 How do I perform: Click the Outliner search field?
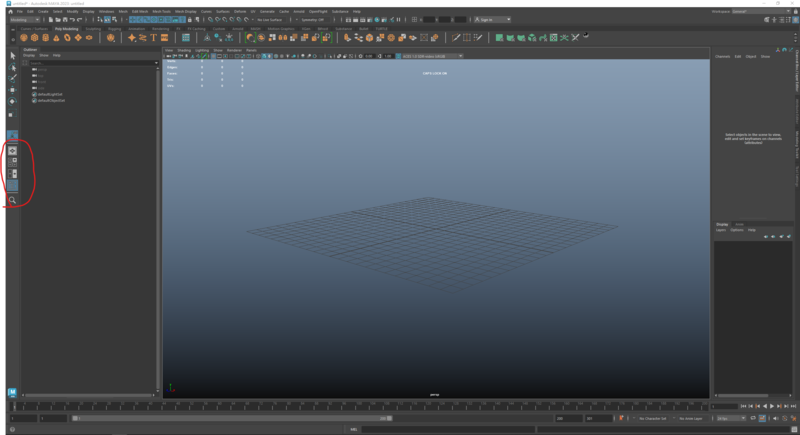90,63
